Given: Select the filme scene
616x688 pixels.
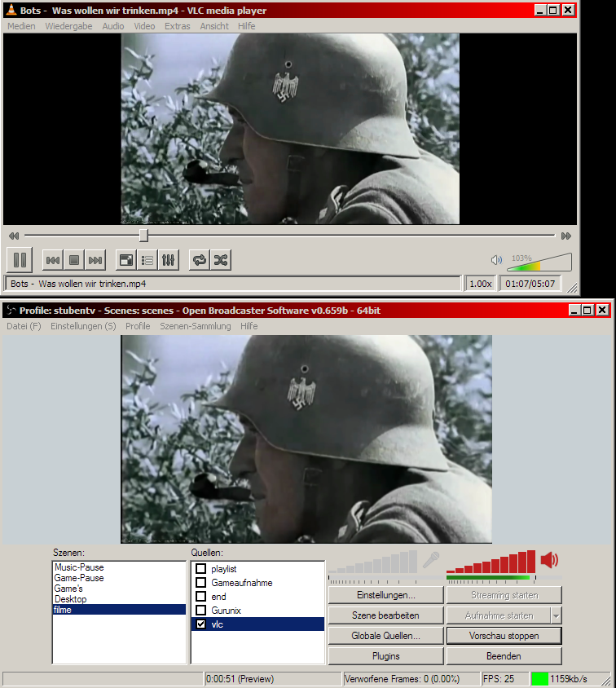Looking at the screenshot, I should click(119, 610).
